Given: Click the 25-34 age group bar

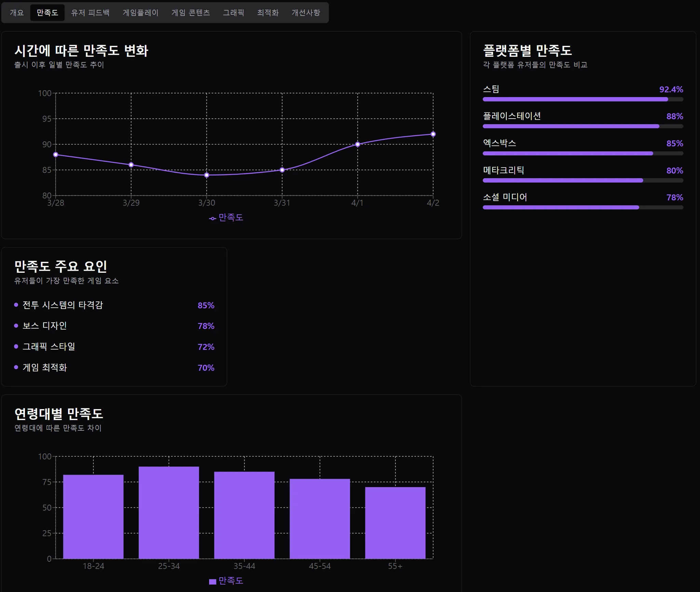Looking at the screenshot, I should pos(169,512).
